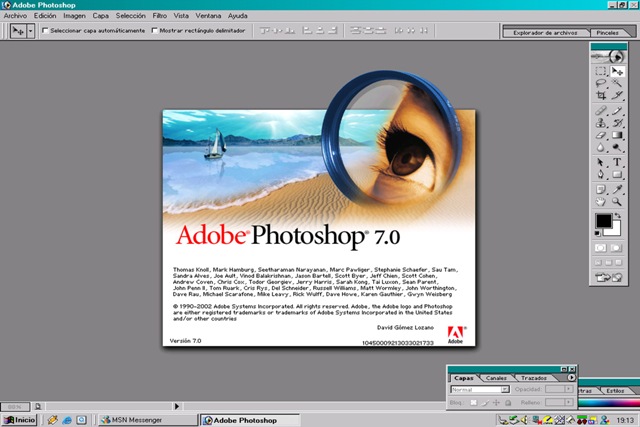This screenshot has height=427, width=640.
Task: Open the Explorador de archivos tab
Action: (545, 33)
